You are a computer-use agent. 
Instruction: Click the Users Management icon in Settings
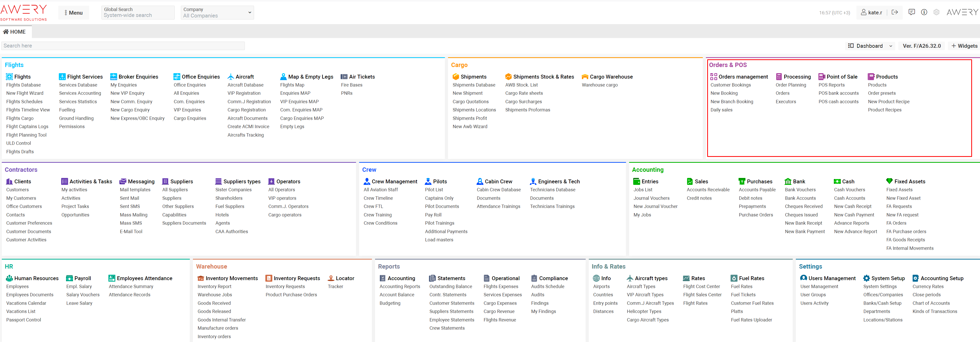pos(803,278)
